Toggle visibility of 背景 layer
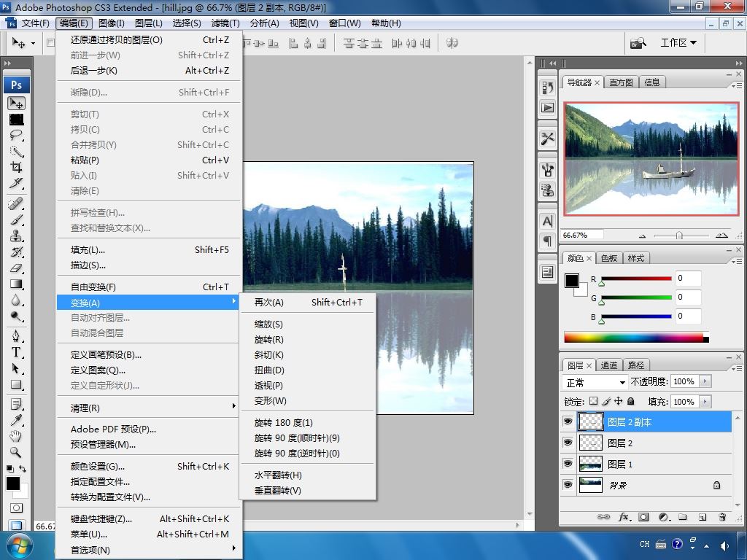 [568, 484]
